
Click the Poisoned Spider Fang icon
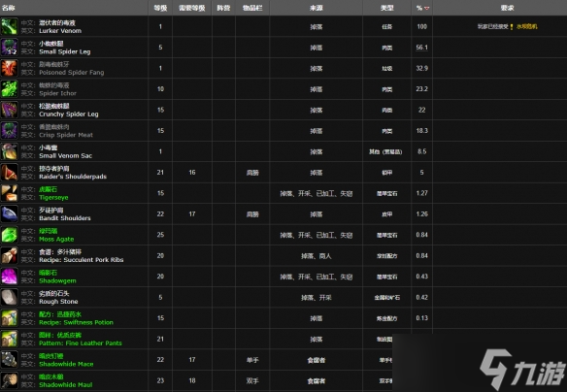(x=9, y=68)
